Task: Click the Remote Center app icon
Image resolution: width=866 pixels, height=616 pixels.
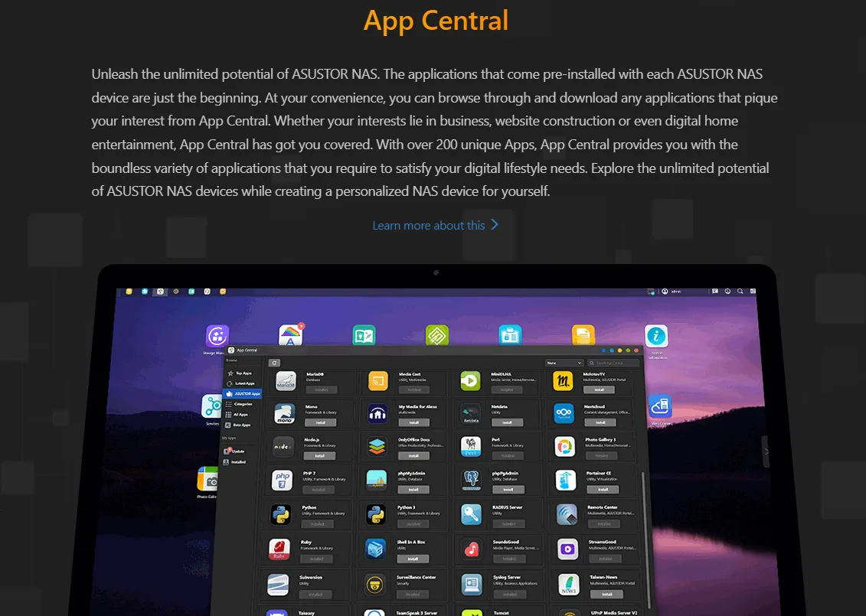Action: tap(567, 514)
